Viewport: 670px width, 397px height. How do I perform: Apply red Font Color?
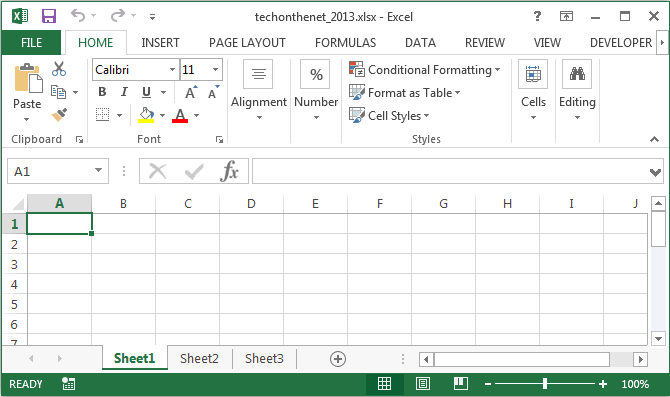pos(180,115)
